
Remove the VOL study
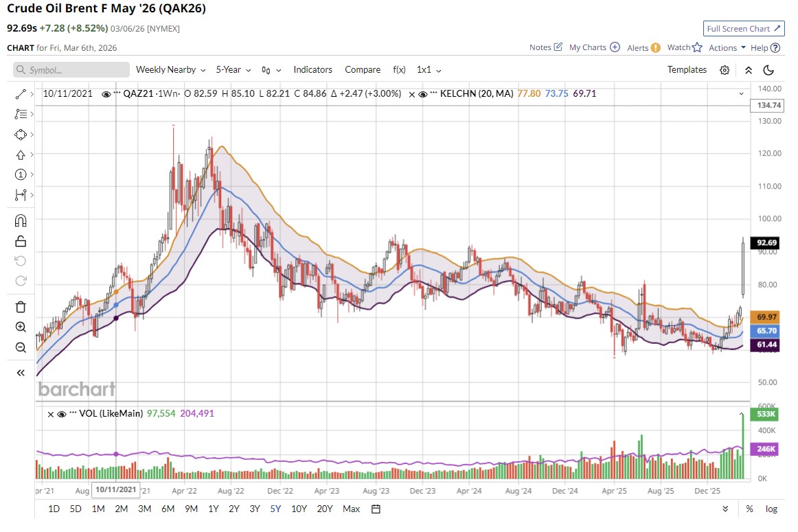click(x=50, y=414)
